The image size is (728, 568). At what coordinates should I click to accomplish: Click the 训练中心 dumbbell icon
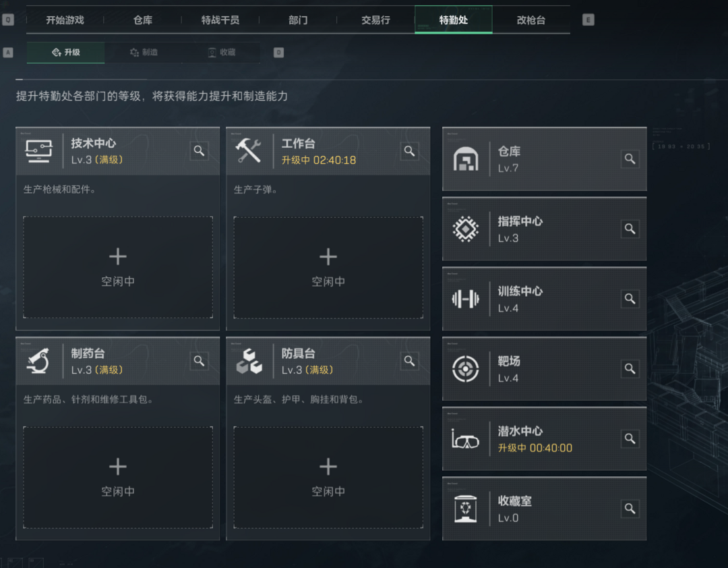click(466, 300)
